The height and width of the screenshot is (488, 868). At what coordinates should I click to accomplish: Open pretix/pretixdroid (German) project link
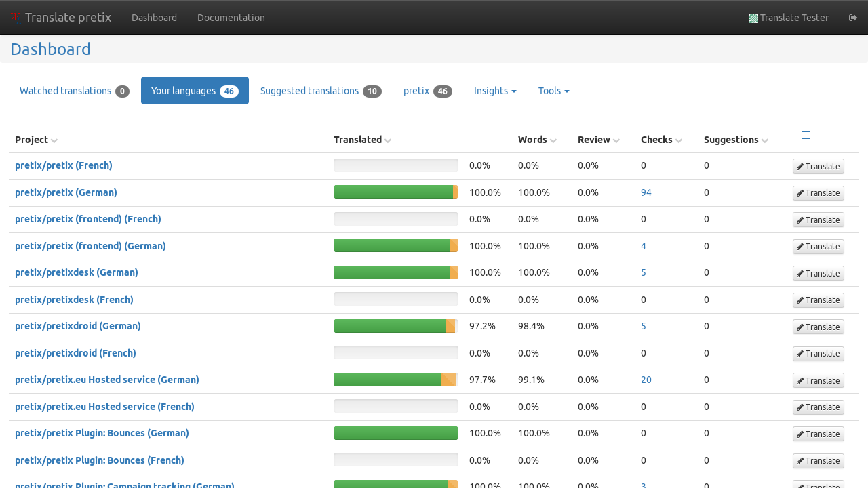(78, 326)
